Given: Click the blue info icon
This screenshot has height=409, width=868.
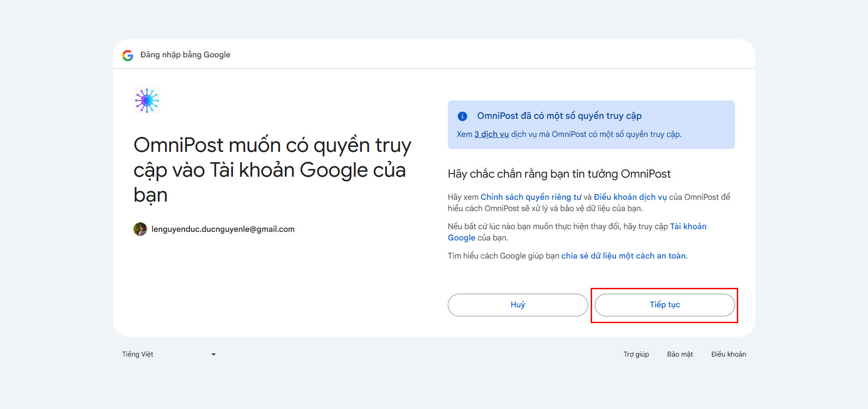Looking at the screenshot, I should (462, 116).
